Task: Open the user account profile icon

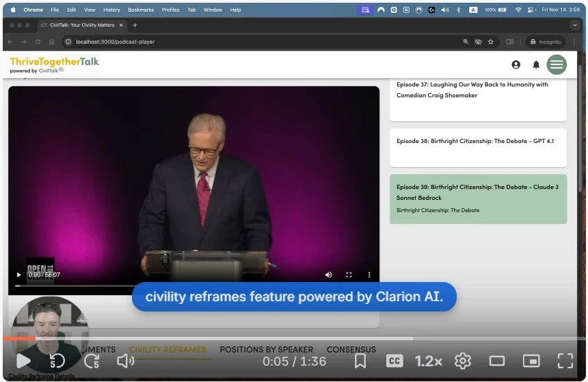Action: (516, 64)
